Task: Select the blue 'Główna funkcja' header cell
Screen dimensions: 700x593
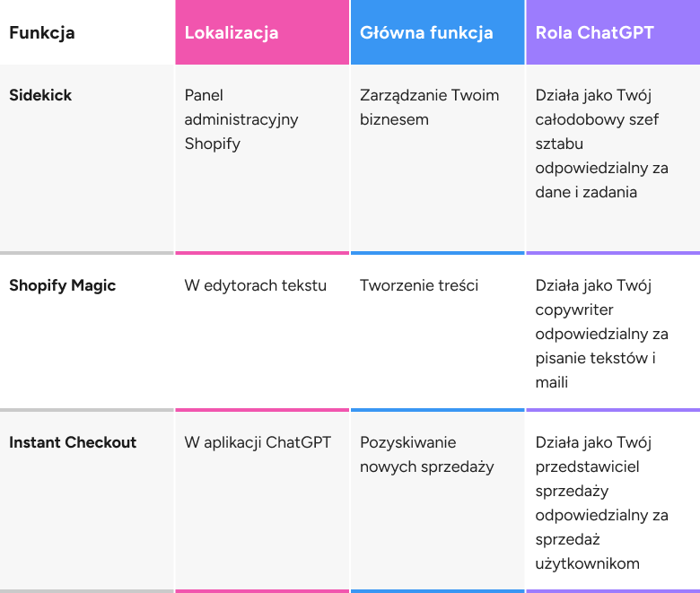Action: click(x=426, y=33)
